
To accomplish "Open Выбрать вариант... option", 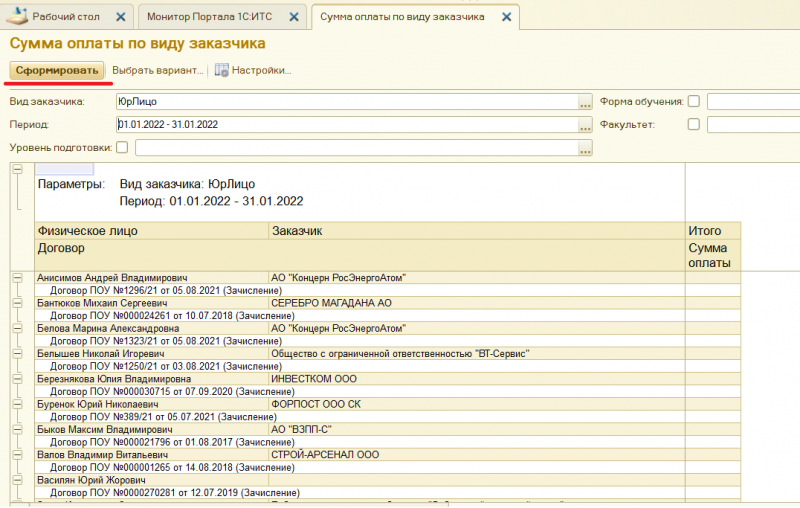I will coord(157,71).
